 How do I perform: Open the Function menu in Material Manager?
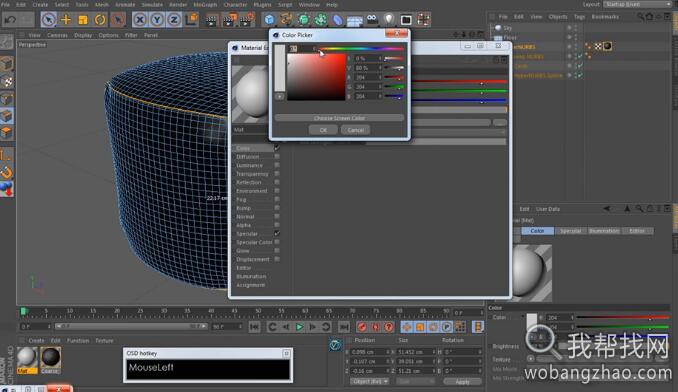tap(78, 341)
